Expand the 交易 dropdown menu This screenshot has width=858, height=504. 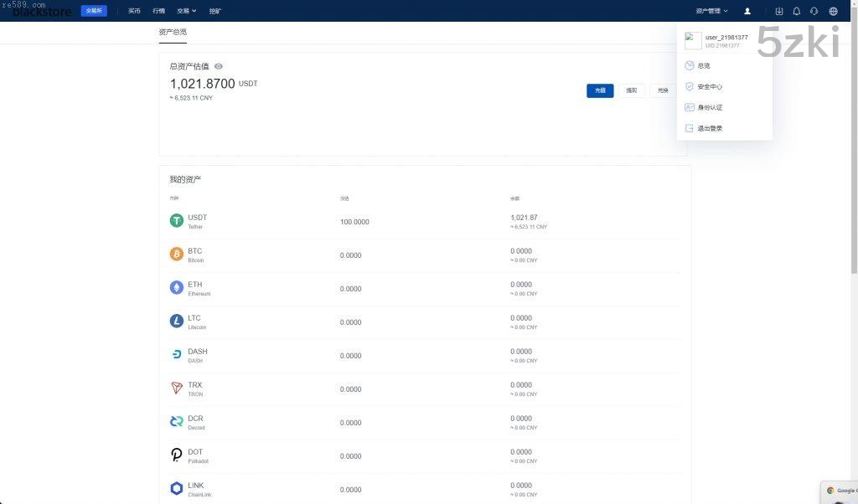click(186, 11)
